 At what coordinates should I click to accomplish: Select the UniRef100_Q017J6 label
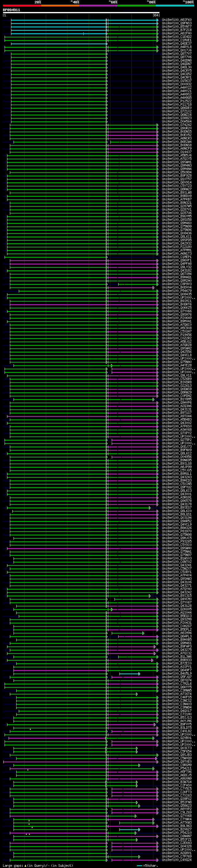(x=177, y=50)
